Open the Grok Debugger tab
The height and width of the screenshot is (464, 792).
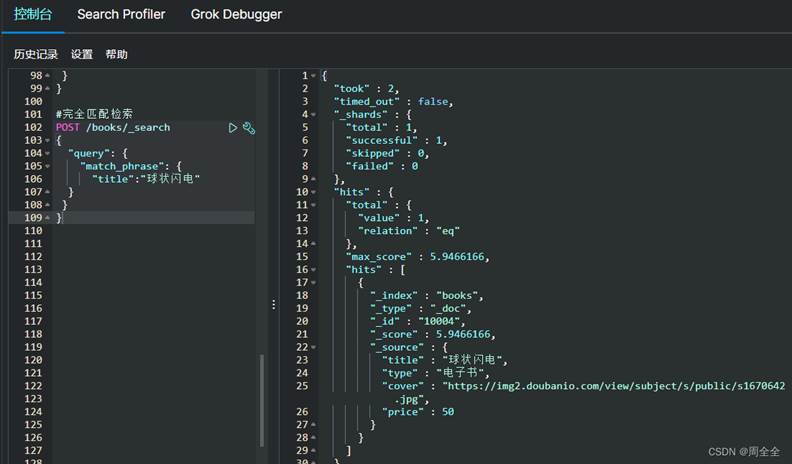(236, 14)
